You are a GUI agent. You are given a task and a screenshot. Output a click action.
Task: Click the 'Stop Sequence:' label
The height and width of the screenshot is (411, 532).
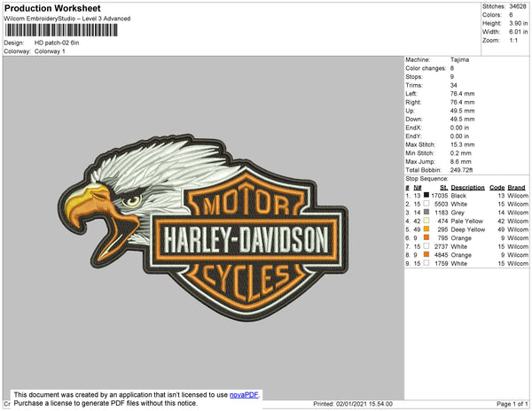click(426, 179)
